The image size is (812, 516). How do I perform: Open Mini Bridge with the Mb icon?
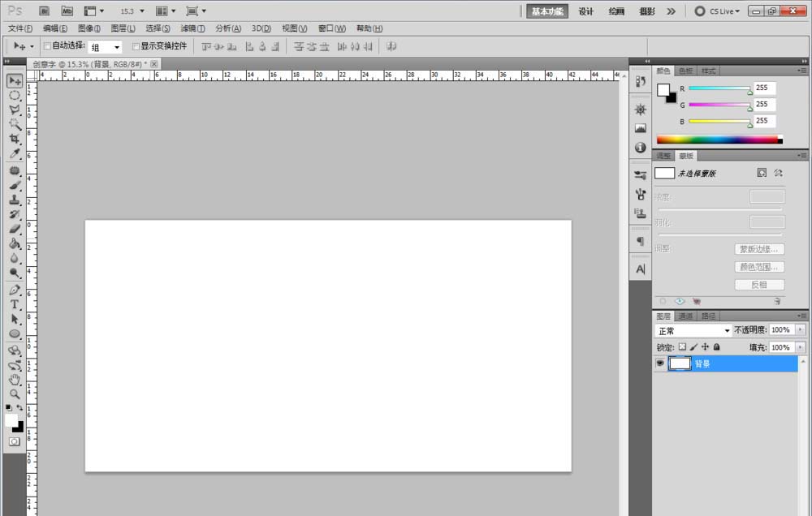click(x=67, y=11)
